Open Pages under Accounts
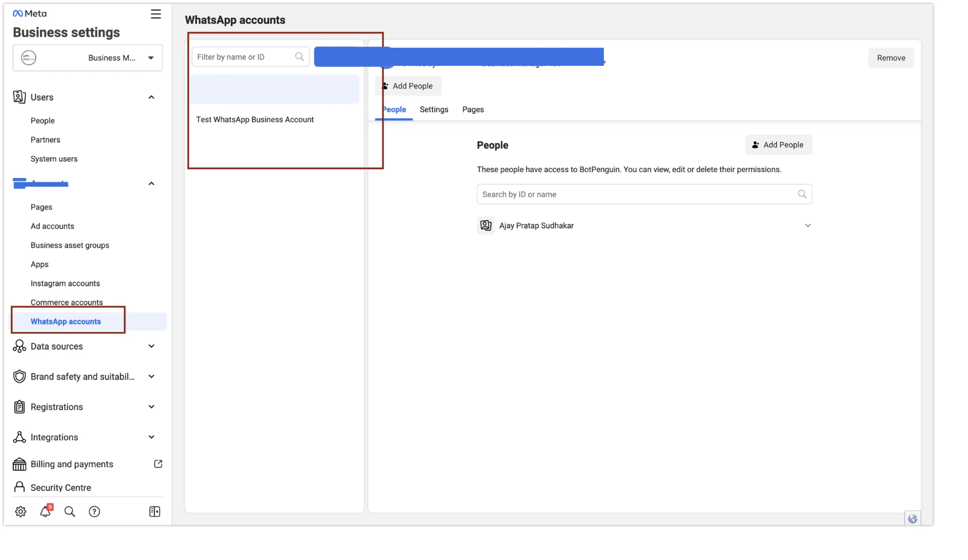This screenshot has height=560, width=968. coord(42,207)
